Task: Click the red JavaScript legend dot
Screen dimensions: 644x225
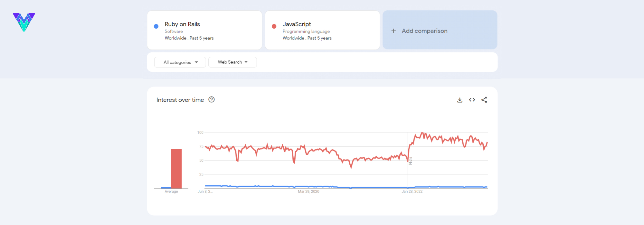Action: pyautogui.click(x=274, y=25)
